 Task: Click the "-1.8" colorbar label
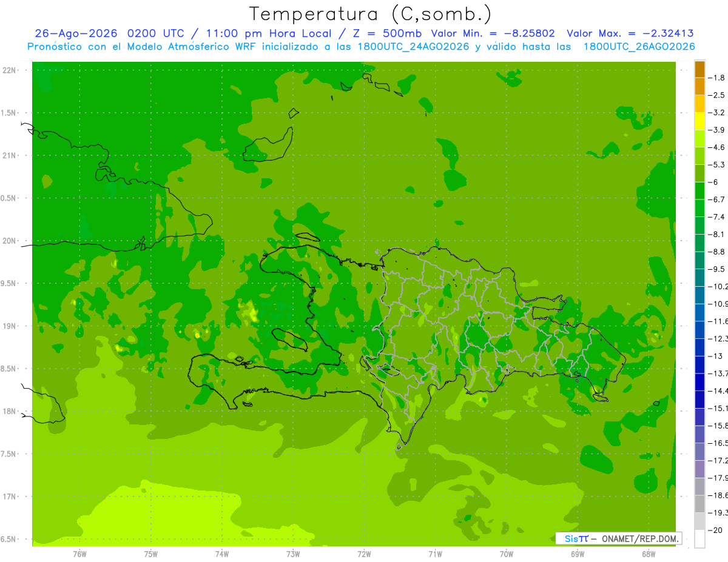[x=717, y=78]
